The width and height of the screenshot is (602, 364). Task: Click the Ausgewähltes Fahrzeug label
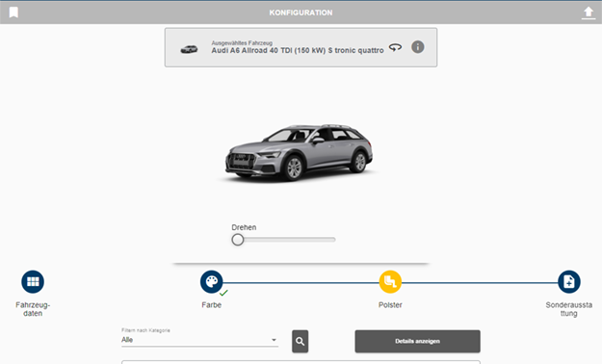pos(242,43)
